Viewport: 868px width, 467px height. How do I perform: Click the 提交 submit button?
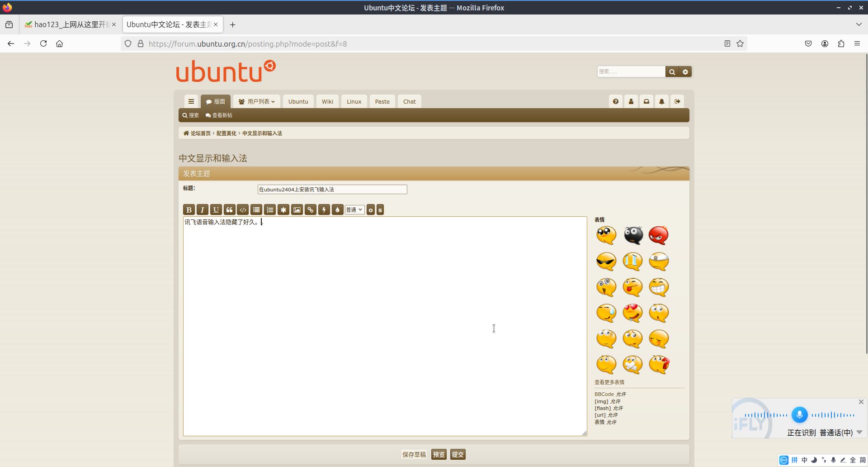(458, 454)
